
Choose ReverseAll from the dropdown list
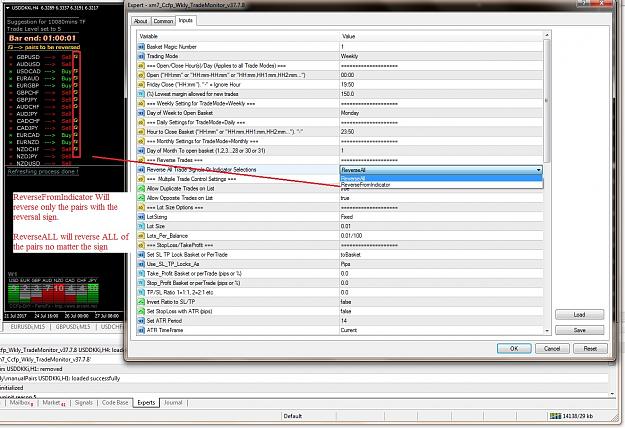(x=441, y=178)
